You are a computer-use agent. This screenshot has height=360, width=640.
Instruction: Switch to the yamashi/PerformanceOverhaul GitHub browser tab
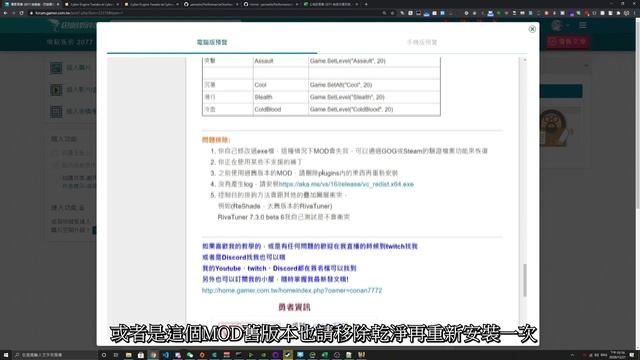coord(211,4)
